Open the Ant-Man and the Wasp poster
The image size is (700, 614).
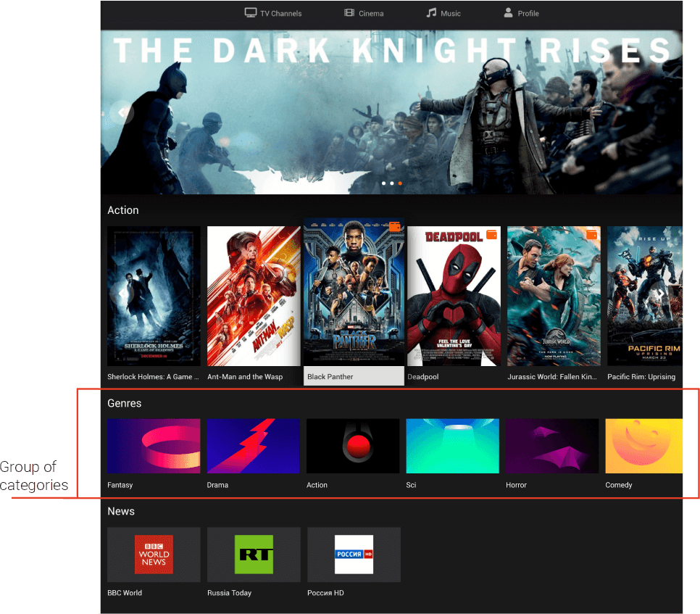(254, 296)
